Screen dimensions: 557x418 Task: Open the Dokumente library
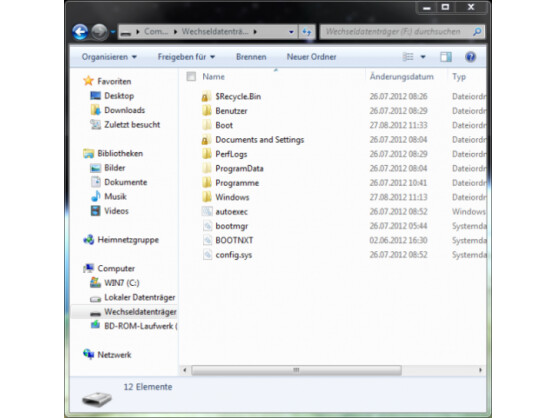coord(125,182)
